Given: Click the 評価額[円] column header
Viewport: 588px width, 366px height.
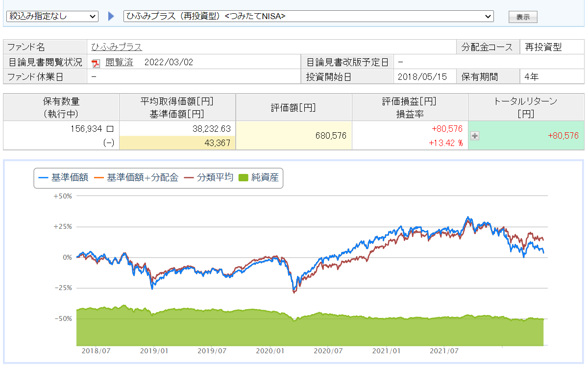Looking at the screenshot, I should click(x=294, y=107).
